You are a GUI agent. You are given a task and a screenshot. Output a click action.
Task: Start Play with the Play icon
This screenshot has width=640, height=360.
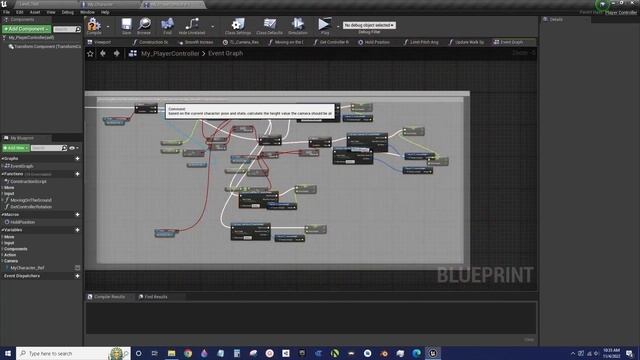[324, 25]
